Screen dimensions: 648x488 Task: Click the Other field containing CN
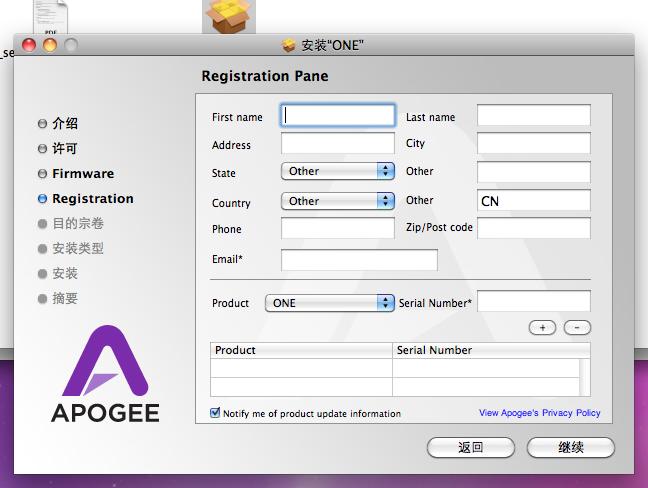[x=534, y=200]
